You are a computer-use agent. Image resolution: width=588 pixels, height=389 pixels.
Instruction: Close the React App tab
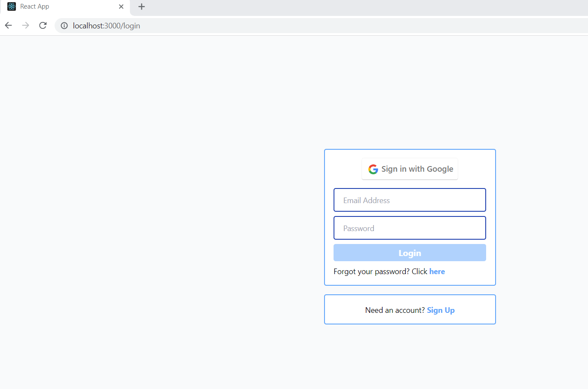coord(121,6)
